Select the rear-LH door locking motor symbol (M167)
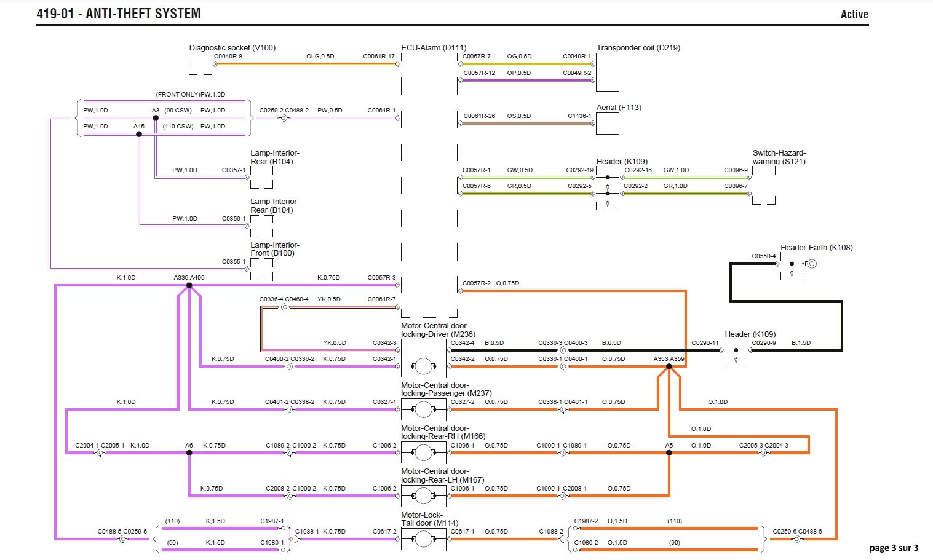The image size is (933, 560). 423,495
